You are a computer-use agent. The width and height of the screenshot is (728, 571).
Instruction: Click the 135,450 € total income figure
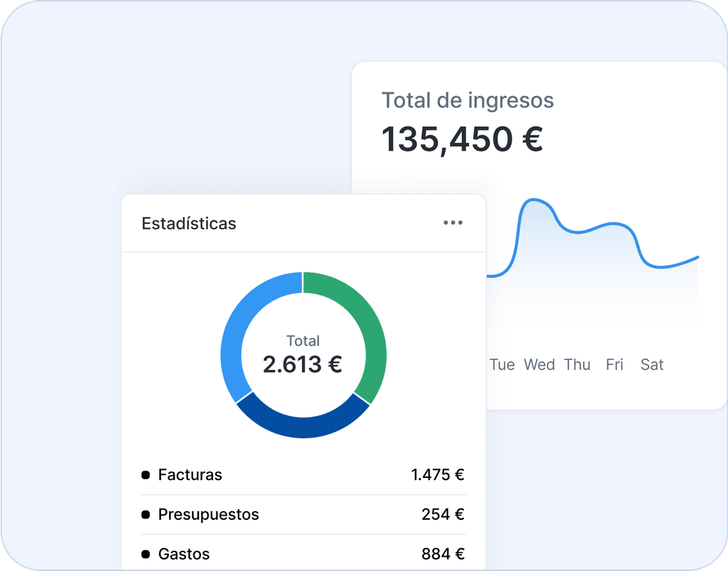click(x=462, y=140)
